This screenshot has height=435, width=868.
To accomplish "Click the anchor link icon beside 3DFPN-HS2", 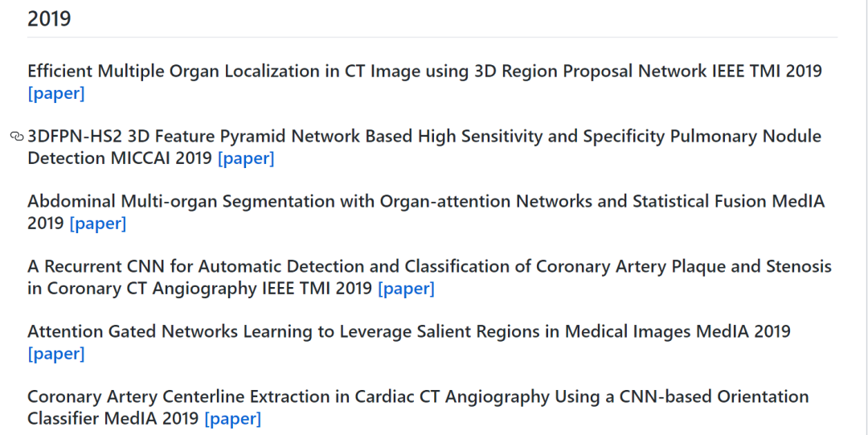I will tap(17, 137).
